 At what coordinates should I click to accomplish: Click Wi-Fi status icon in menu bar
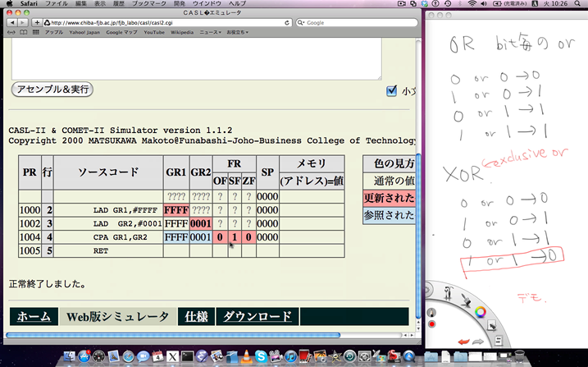[x=472, y=3]
